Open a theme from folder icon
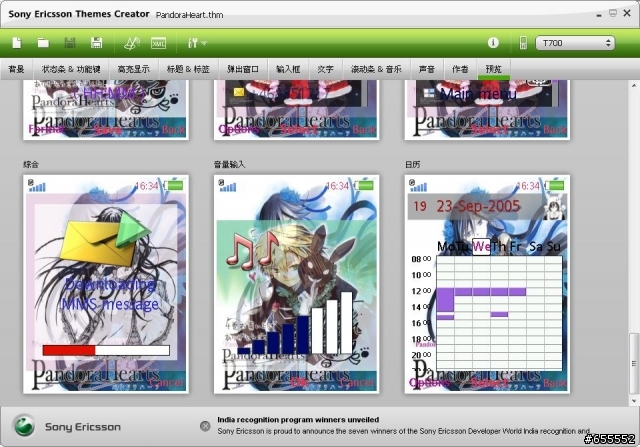The width and height of the screenshot is (640, 447). [x=43, y=43]
